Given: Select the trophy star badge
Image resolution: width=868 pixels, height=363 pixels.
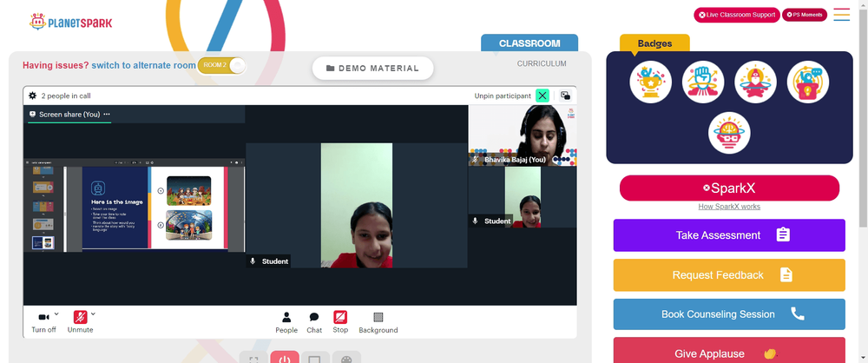Looking at the screenshot, I should coord(650,82).
